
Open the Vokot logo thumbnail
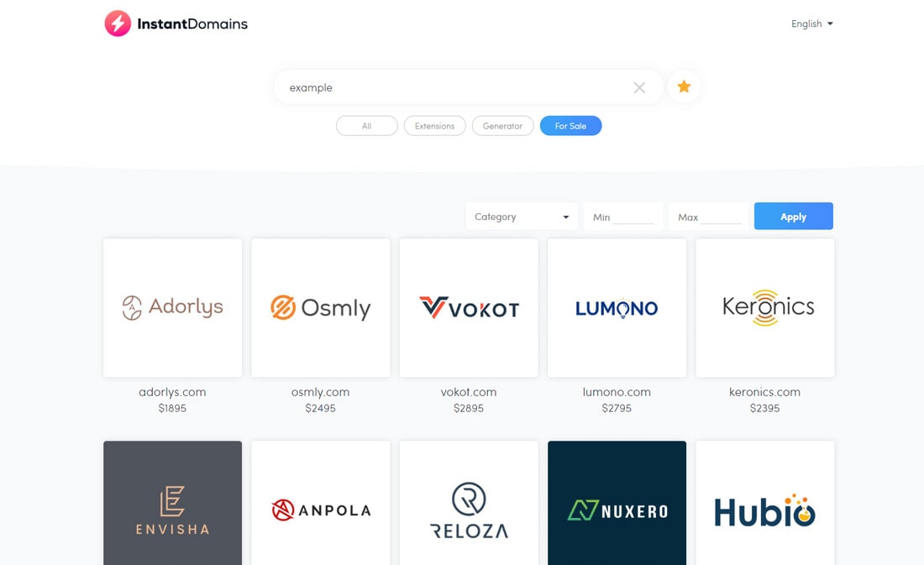pos(469,308)
